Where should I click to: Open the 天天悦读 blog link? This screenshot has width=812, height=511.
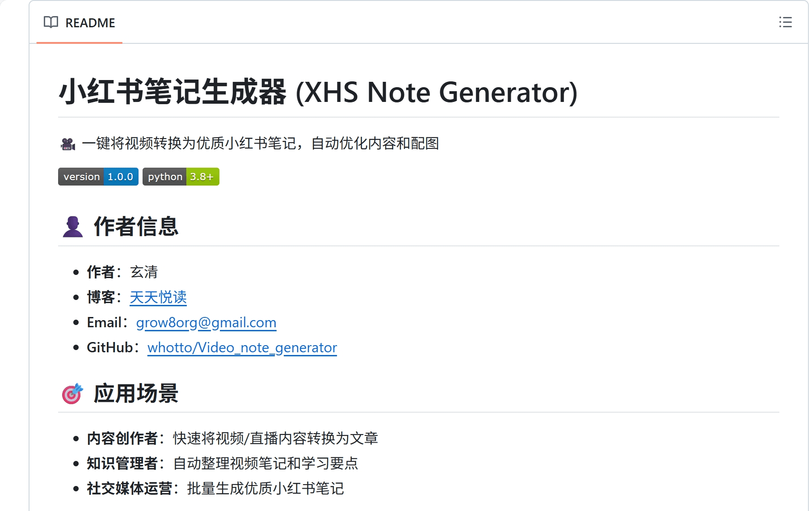click(158, 297)
